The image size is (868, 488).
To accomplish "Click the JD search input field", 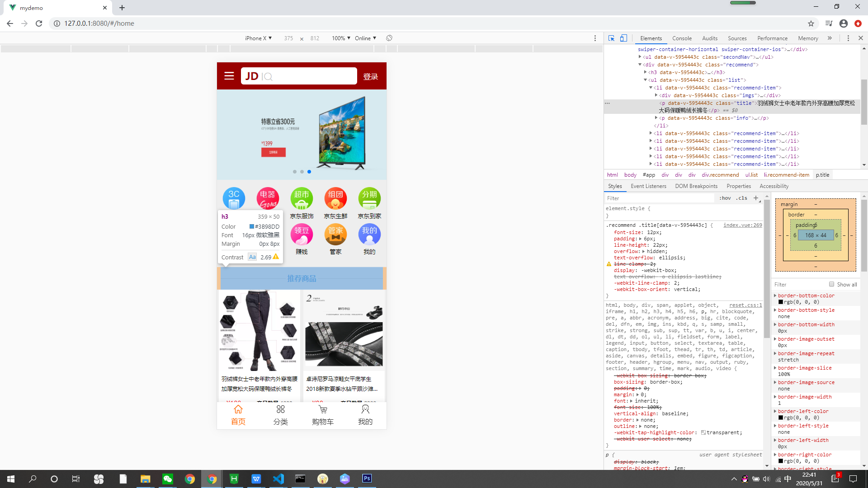I will [312, 76].
